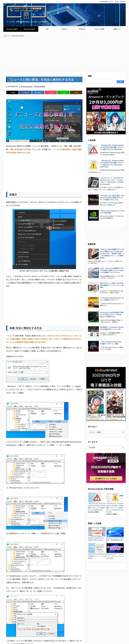Open the 液晶モニタ nav tab
The width and height of the screenshot is (129, 644).
point(117,29)
